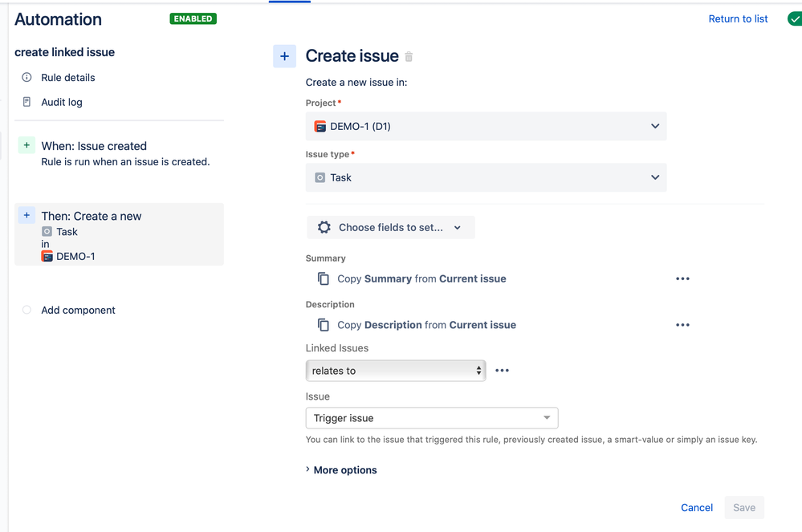Open the Choose fields to set dropdown
Viewport: 802px width, 532px height.
[x=391, y=227]
